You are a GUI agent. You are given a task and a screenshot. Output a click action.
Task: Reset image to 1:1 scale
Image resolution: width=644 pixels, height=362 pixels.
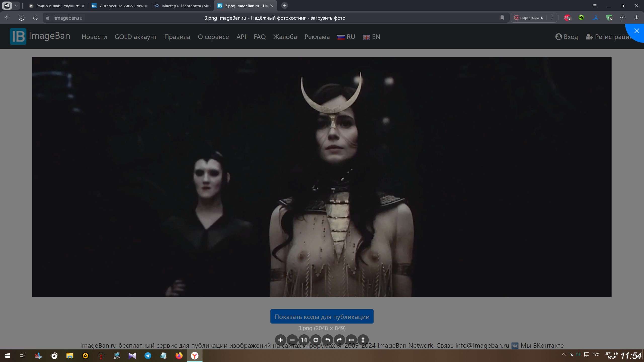304,340
